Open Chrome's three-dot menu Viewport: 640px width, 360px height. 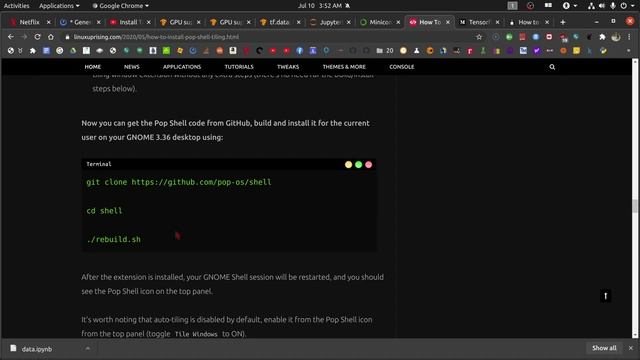pyautogui.click(x=629, y=37)
